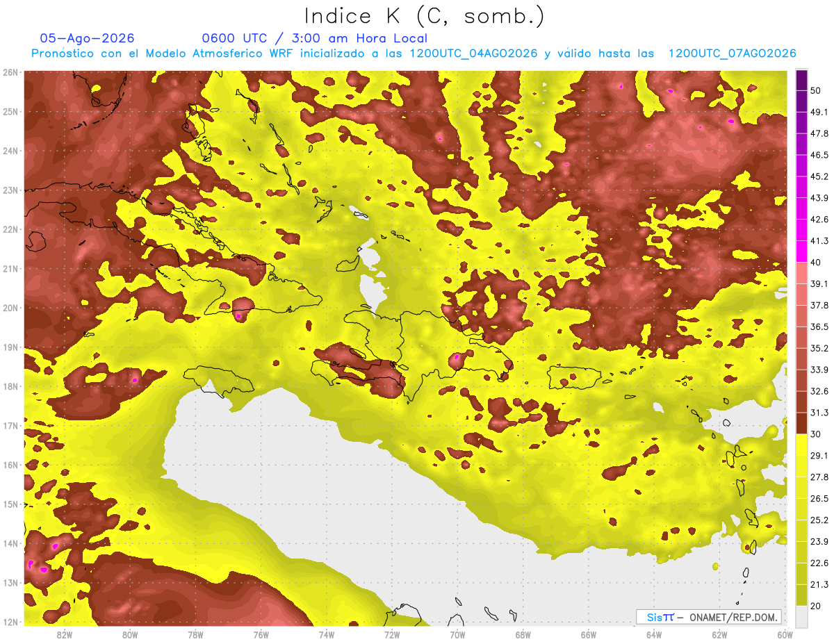Viewport: 834px width, 644px height.
Task: Click the colorbar value "20"
Action: pos(815,606)
